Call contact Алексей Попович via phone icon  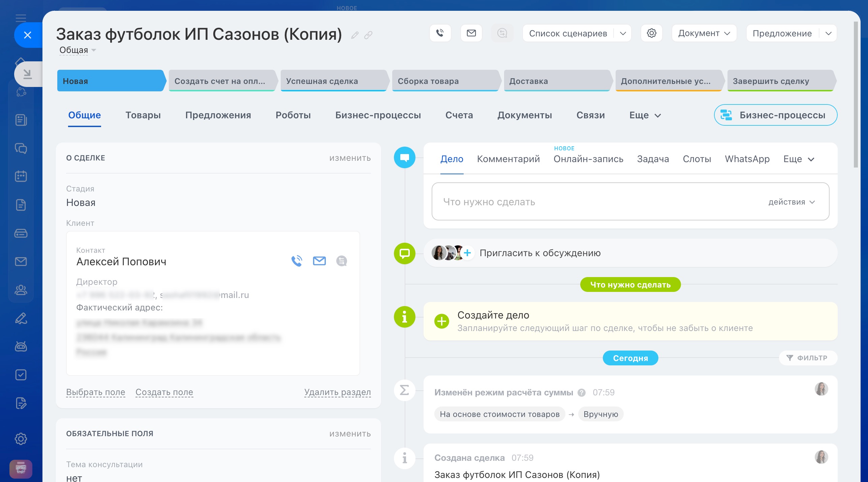pyautogui.click(x=297, y=261)
